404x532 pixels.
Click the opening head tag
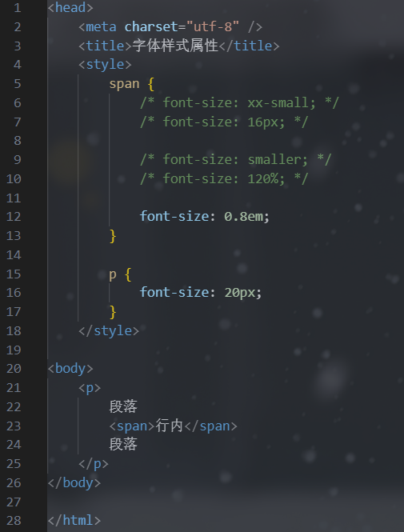coord(70,7)
